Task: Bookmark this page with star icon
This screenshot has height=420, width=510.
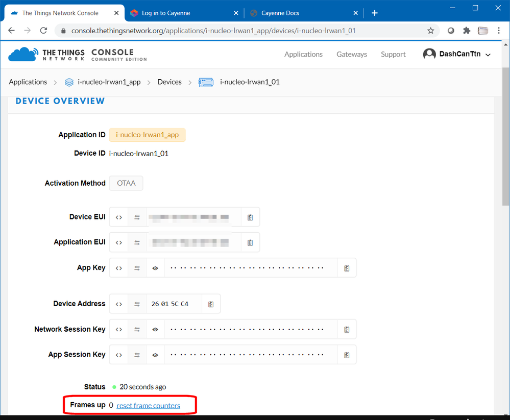Action: point(431,31)
